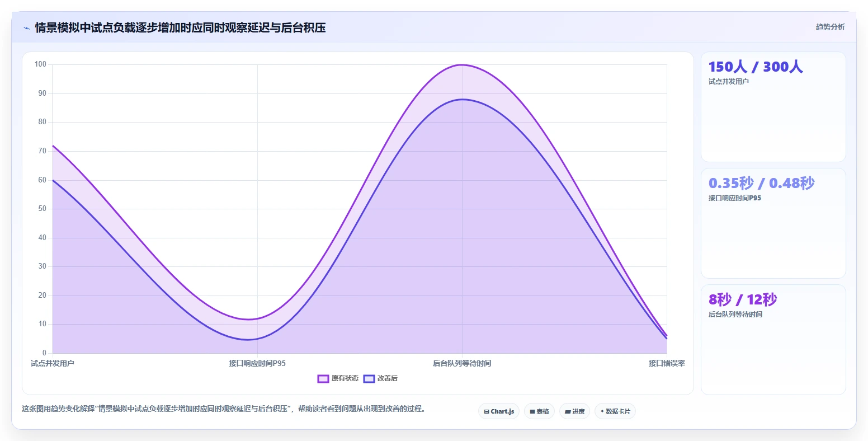Toggle the 原有状态 legend swatch
Viewport: 868px width, 441px height.
(323, 379)
